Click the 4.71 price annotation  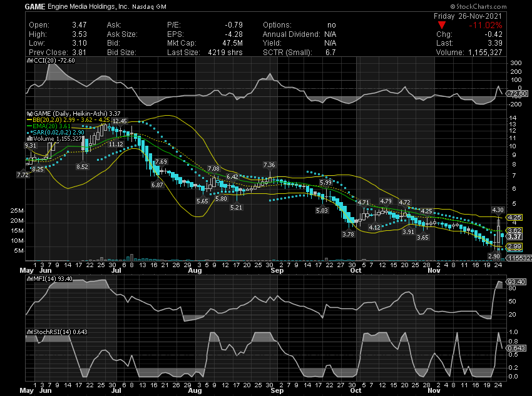363,203
